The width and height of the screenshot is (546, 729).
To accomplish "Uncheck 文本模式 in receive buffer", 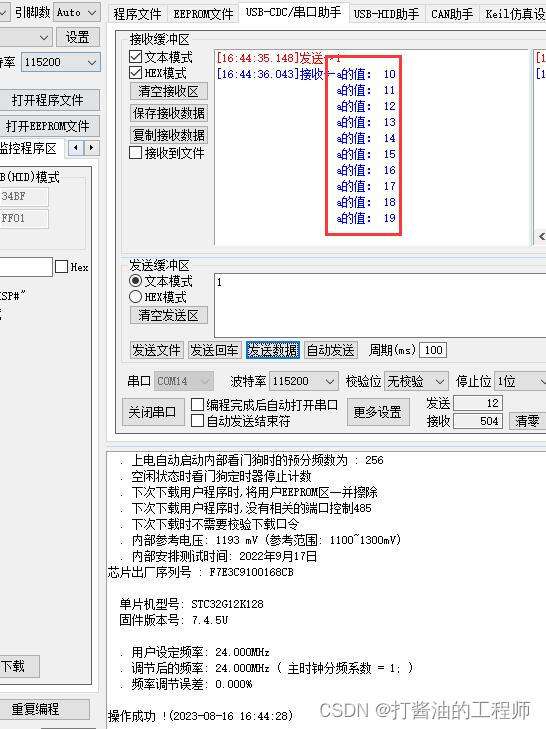I will pos(135,57).
